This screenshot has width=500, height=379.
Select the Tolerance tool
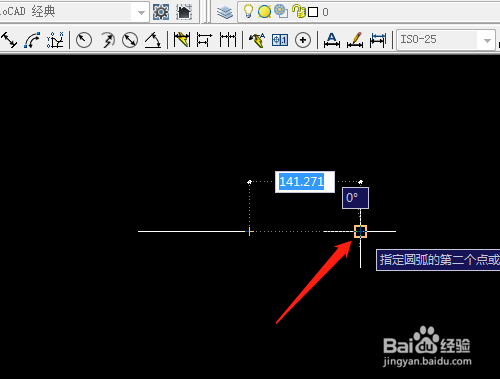tap(280, 40)
